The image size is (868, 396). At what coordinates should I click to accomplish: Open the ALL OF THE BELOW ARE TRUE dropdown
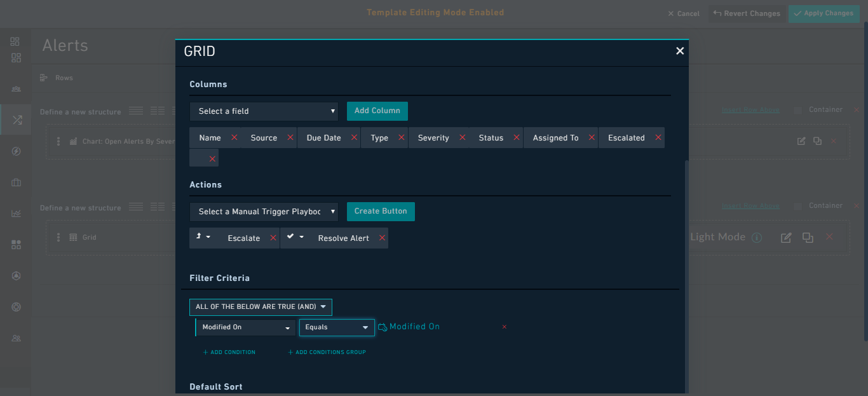[261, 307]
